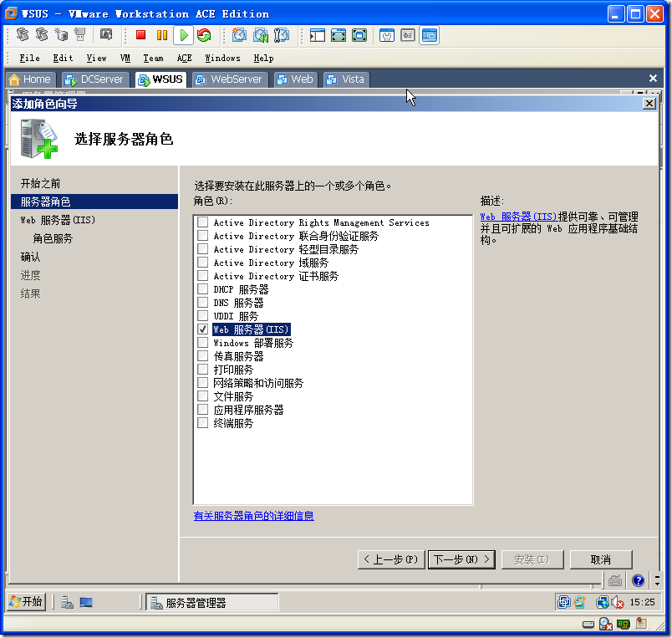This screenshot has width=672, height=638.
Task: Select 角色服务 in wizard steps
Action: click(53, 238)
